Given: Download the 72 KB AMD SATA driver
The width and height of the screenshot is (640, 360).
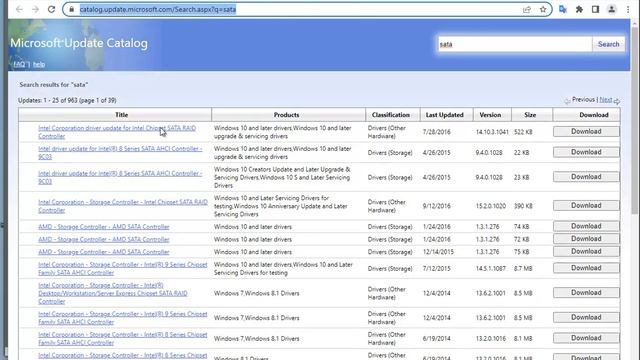Looking at the screenshot, I should [586, 238].
